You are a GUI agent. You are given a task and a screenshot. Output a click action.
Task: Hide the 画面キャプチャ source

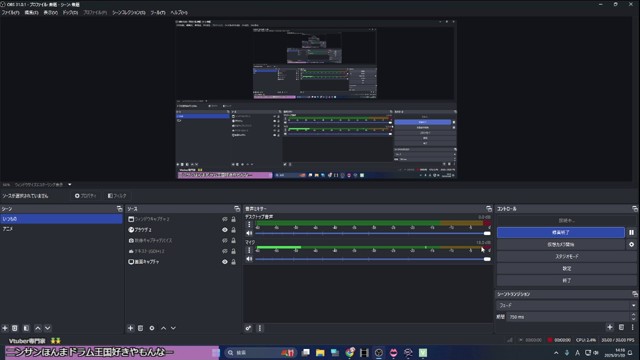[224, 262]
